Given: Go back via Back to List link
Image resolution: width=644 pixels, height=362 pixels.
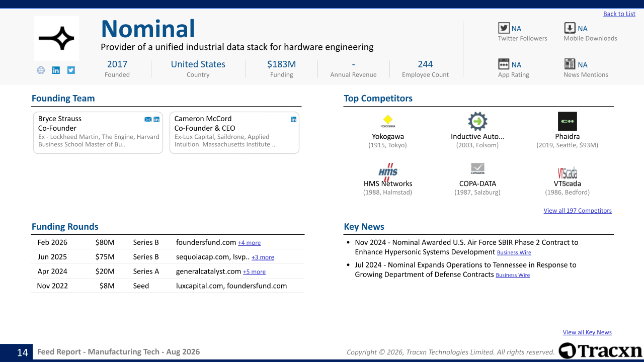Looking at the screenshot, I should [x=619, y=14].
